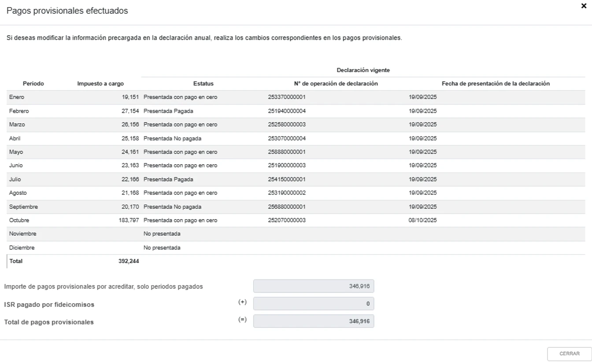This screenshot has width=592, height=364.
Task: Click Abril's Presentada No pagada status
Action: (172, 138)
